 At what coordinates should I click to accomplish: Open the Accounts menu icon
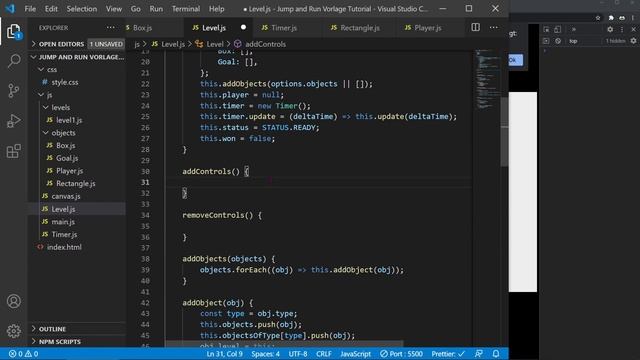13,301
